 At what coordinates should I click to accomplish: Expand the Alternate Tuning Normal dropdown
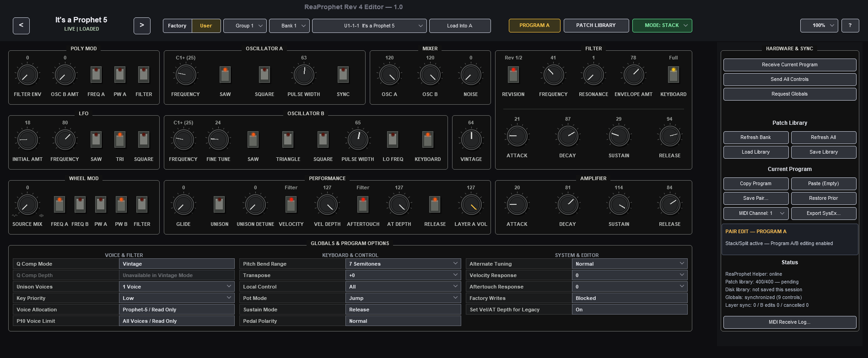[630, 264]
